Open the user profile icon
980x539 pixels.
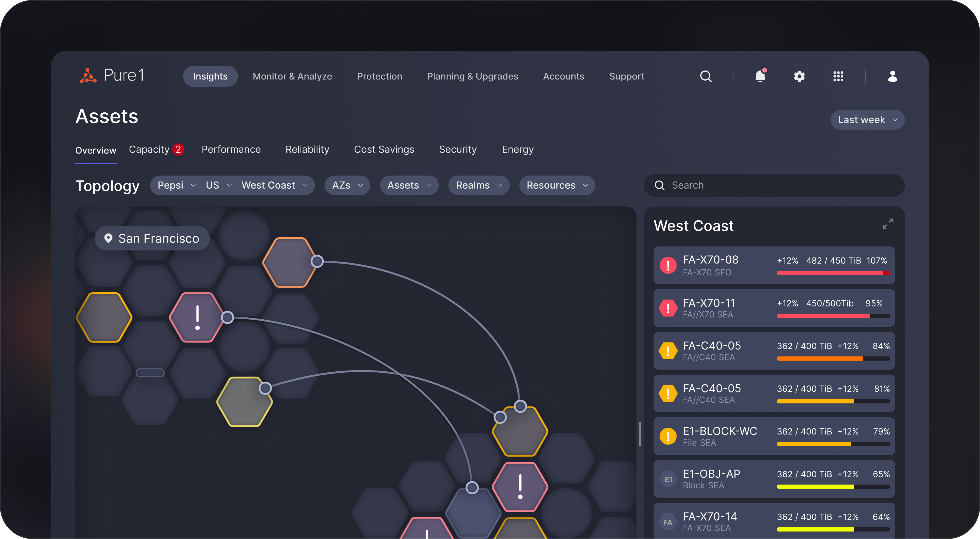[893, 76]
